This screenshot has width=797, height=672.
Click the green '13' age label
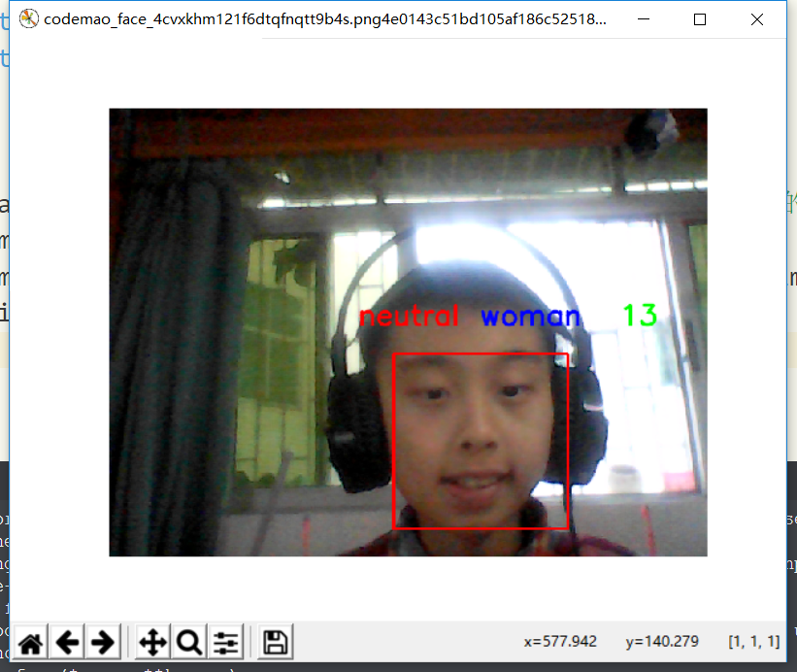coord(640,316)
